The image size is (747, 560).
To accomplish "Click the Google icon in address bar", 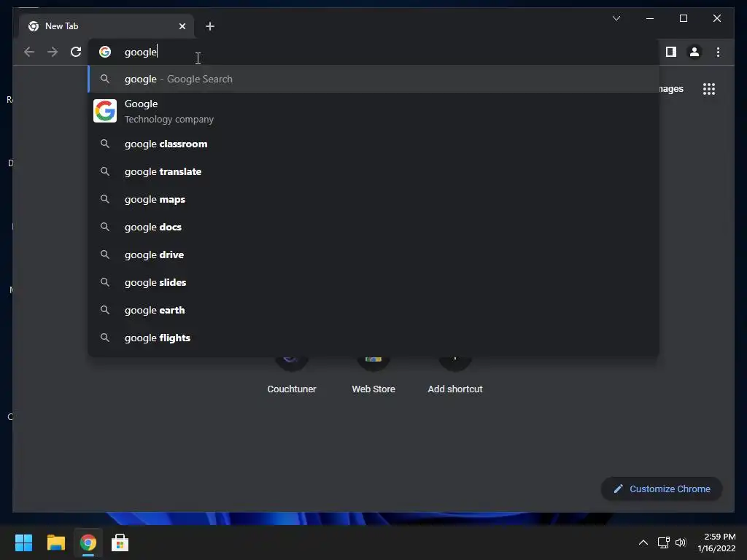I will click(105, 52).
